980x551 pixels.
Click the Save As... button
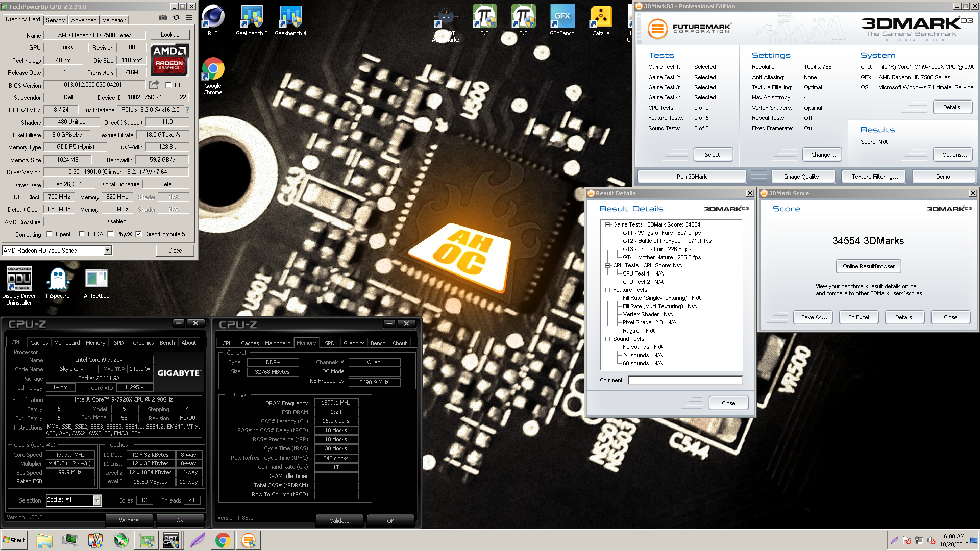tap(814, 317)
